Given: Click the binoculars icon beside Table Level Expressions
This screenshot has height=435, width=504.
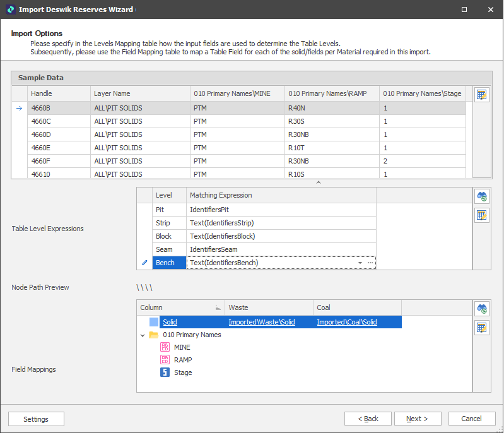Looking at the screenshot, I should [x=481, y=197].
